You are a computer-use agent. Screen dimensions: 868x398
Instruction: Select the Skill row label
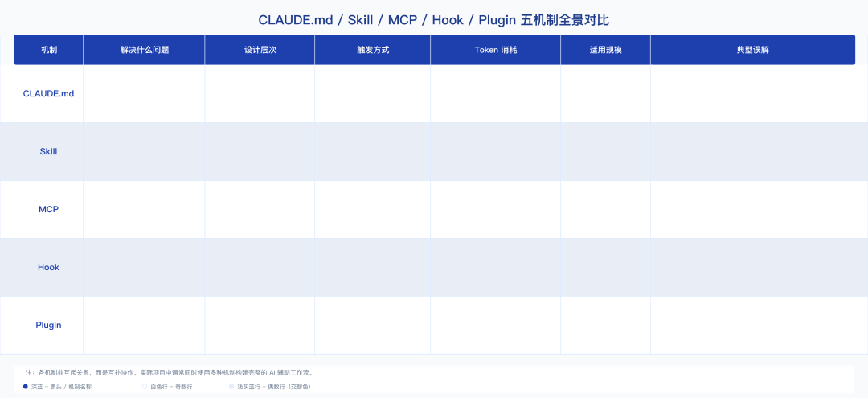click(49, 151)
